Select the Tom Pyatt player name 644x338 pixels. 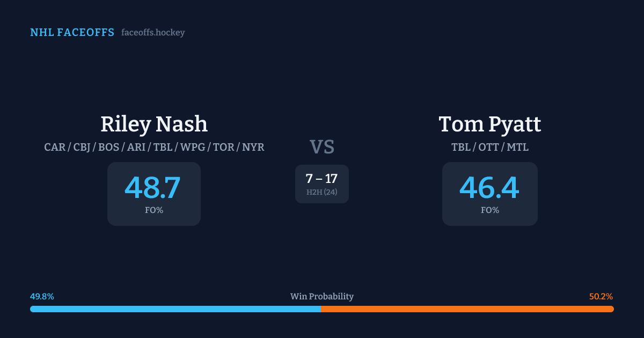click(x=489, y=124)
